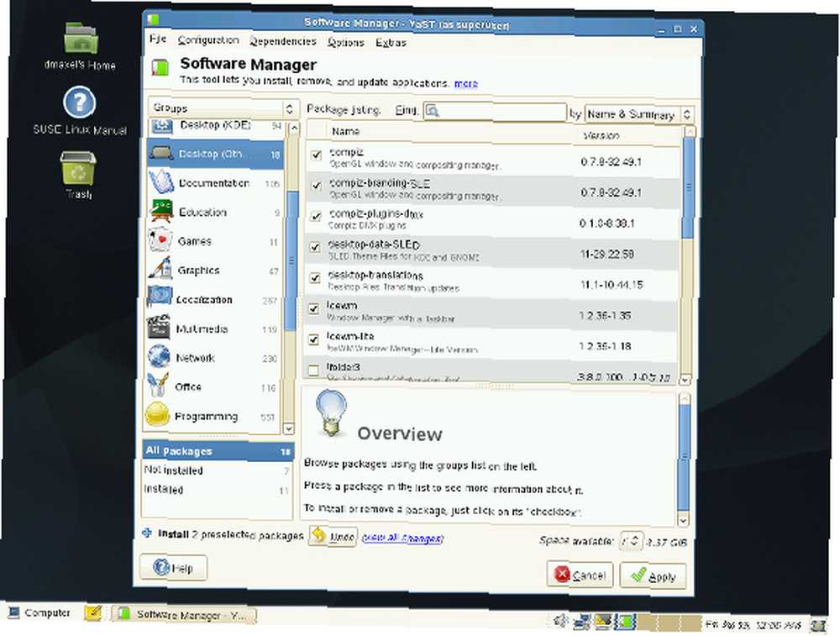Viewport: 840px width, 636px height.
Task: Select the Games group icon
Action: tap(160, 240)
